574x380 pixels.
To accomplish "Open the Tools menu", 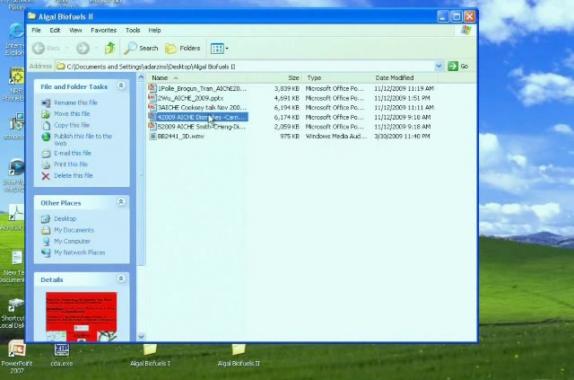I will coord(133,30).
